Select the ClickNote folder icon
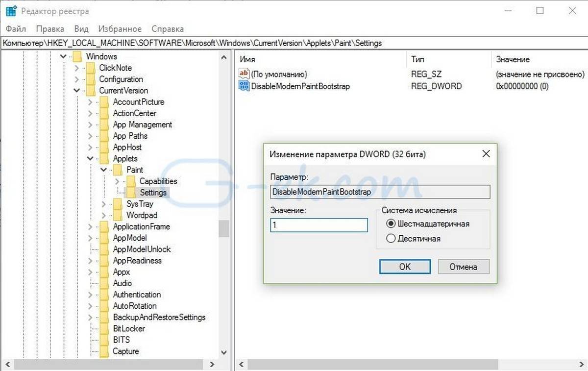The width and height of the screenshot is (588, 371). [91, 68]
